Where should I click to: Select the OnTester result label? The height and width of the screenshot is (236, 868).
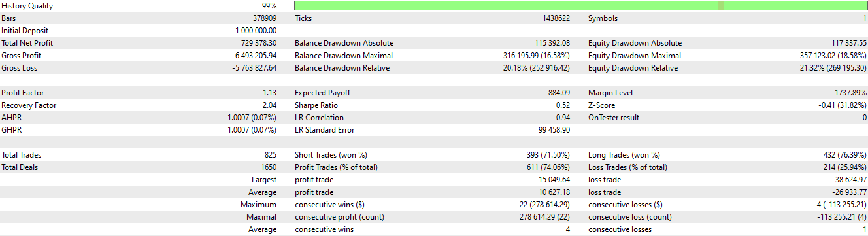pyautogui.click(x=614, y=118)
